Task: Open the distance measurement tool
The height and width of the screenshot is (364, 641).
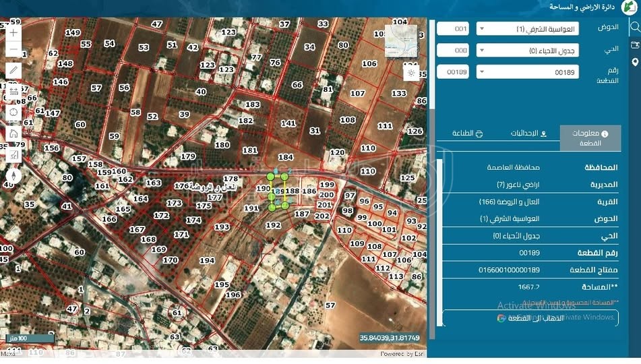Action: point(13,91)
